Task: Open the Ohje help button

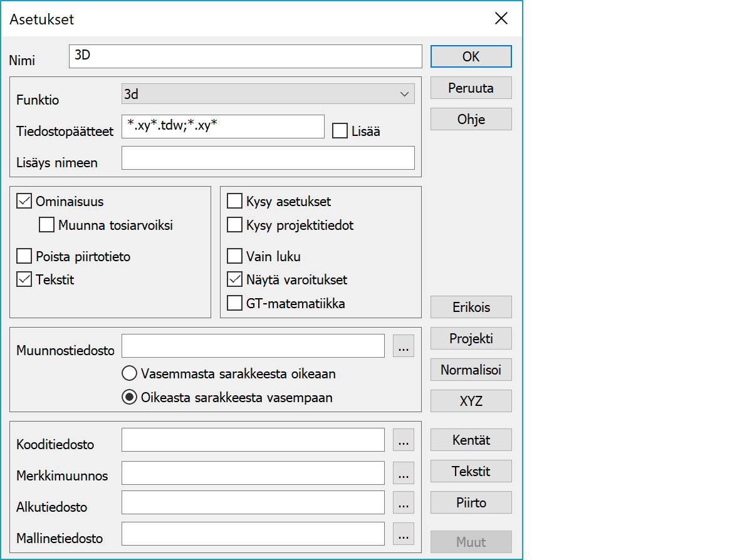Action: (471, 119)
